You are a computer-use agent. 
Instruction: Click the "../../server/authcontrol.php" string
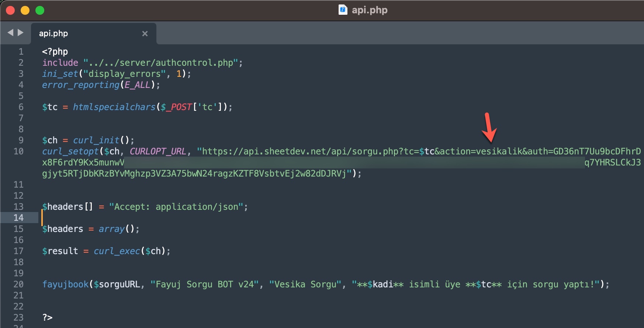tap(161, 63)
